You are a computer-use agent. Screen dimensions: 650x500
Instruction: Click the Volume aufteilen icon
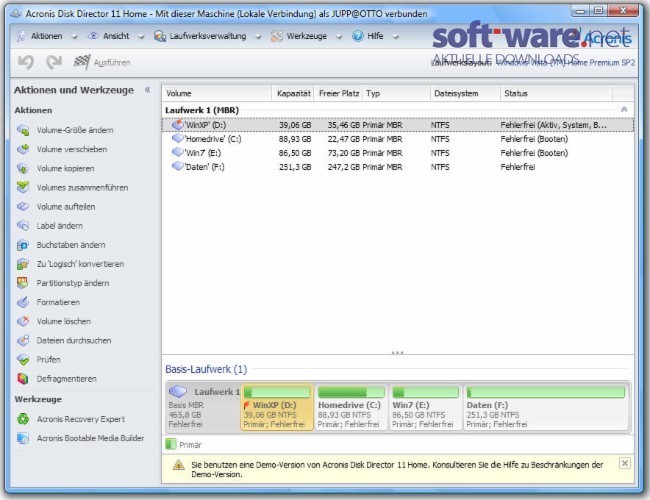(23, 206)
